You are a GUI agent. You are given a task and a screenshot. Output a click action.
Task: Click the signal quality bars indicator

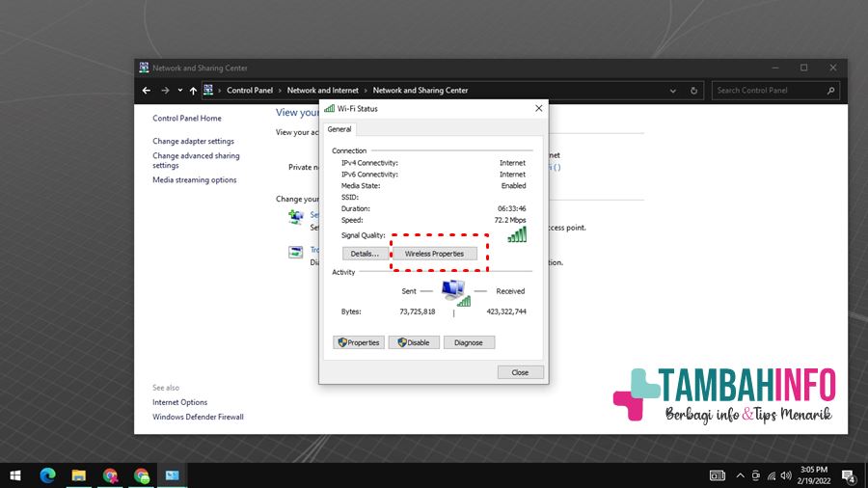pos(517,234)
